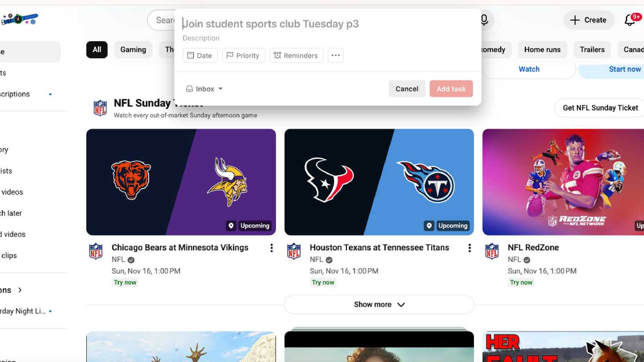
Task: Click the site logo in top-left corner
Action: pyautogui.click(x=20, y=19)
